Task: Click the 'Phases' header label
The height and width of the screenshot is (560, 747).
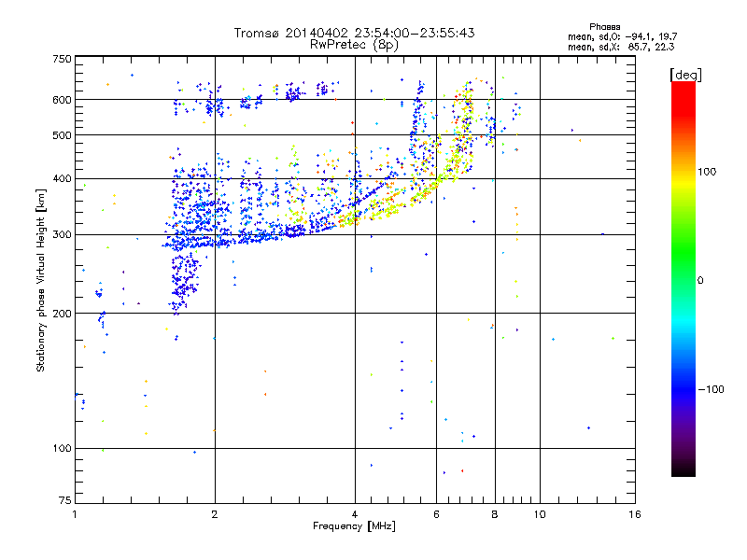Action: tap(604, 27)
